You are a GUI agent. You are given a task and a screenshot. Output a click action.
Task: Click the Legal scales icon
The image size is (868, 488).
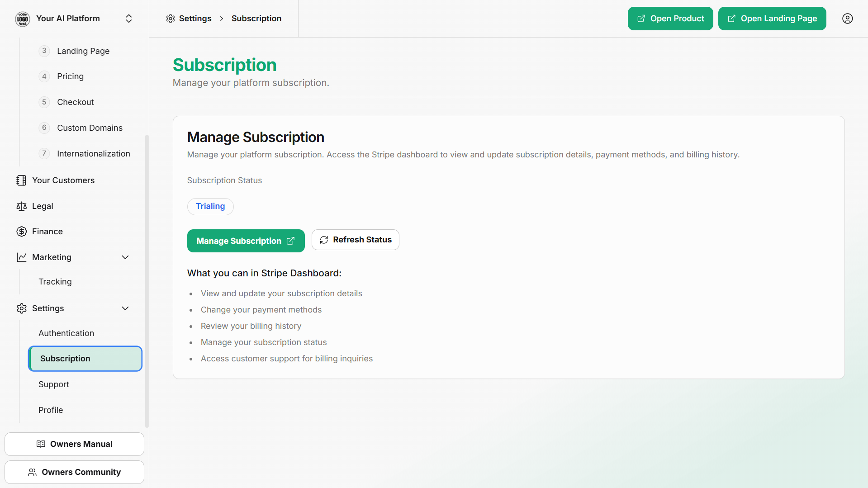[21, 206]
